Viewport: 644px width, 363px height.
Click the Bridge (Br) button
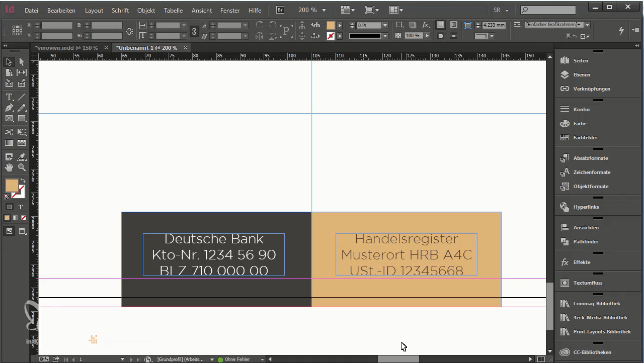281,10
